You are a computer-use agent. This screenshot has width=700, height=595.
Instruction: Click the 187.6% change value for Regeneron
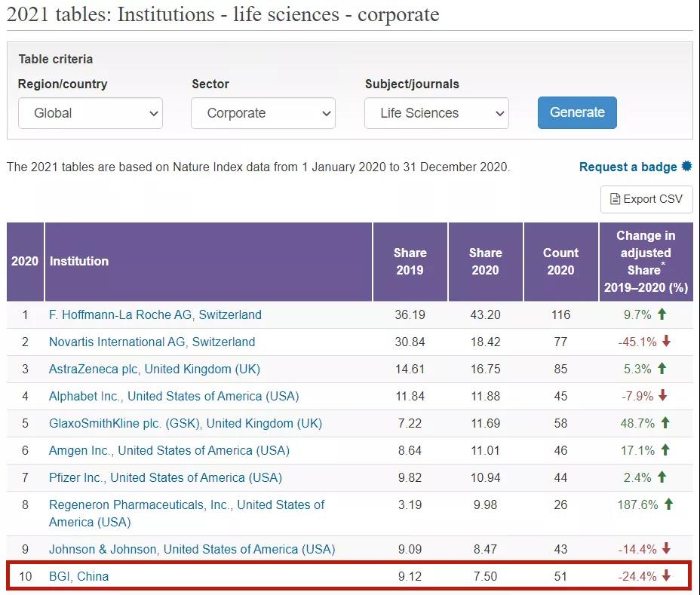(638, 505)
